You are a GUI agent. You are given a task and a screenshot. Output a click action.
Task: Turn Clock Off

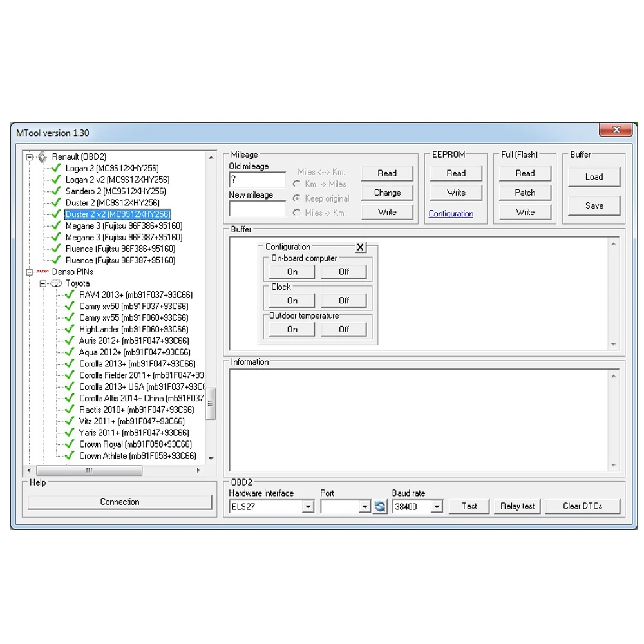[344, 301]
